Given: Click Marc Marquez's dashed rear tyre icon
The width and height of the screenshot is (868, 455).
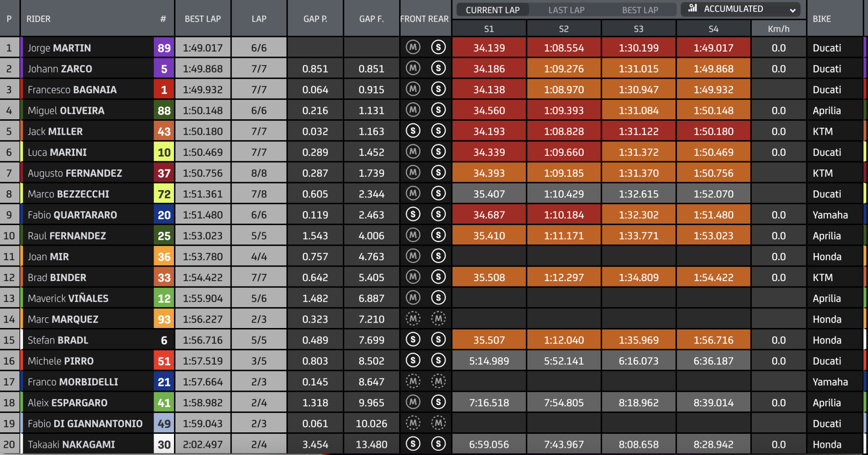Looking at the screenshot, I should pyautogui.click(x=438, y=319).
